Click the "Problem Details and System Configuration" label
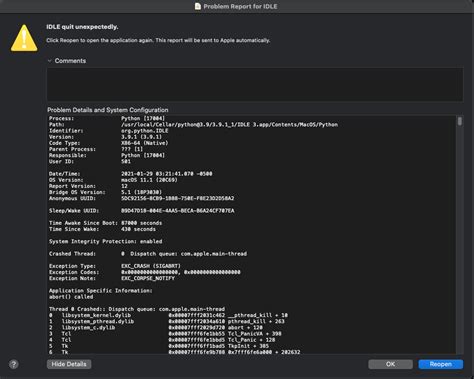Screen dimensions: 474x379 click(x=108, y=110)
